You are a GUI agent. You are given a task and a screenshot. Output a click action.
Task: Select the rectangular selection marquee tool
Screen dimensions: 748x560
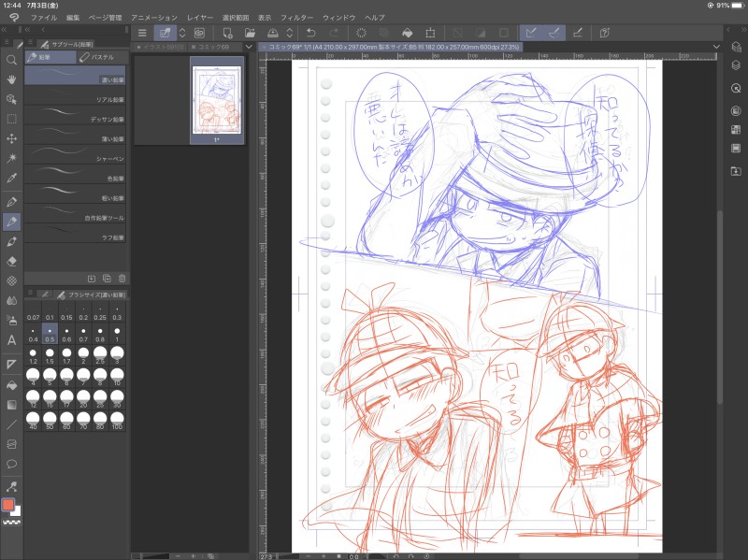[x=11, y=119]
